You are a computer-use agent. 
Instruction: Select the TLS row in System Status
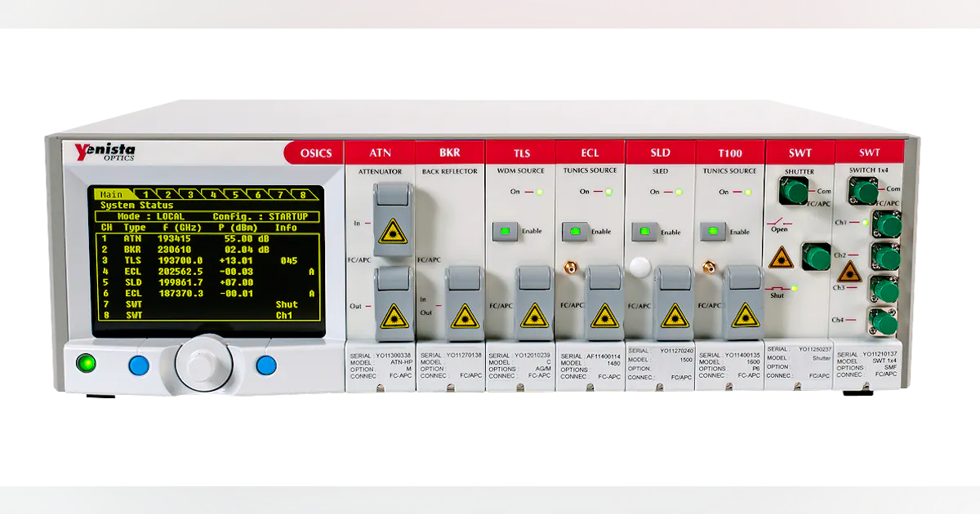[x=204, y=260]
